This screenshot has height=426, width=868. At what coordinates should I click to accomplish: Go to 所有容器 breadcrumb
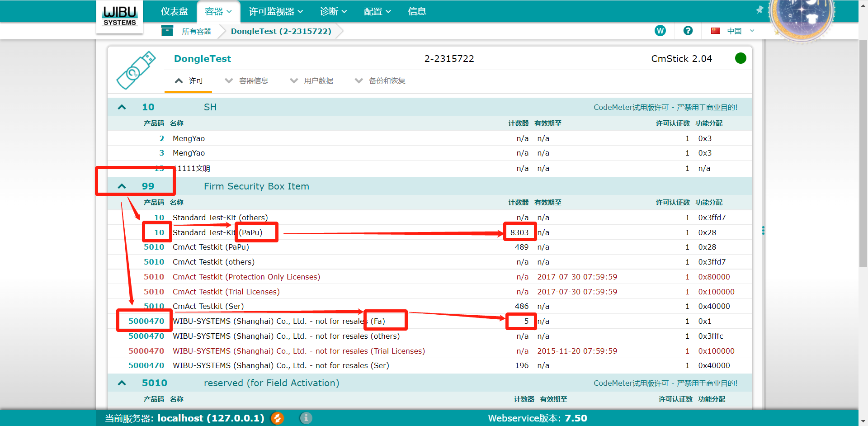click(x=197, y=31)
